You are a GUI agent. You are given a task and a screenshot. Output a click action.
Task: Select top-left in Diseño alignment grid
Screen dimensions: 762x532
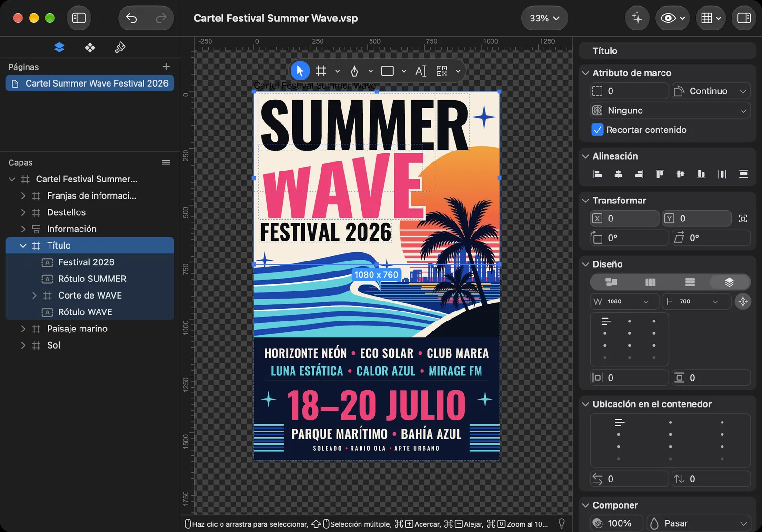(606, 321)
